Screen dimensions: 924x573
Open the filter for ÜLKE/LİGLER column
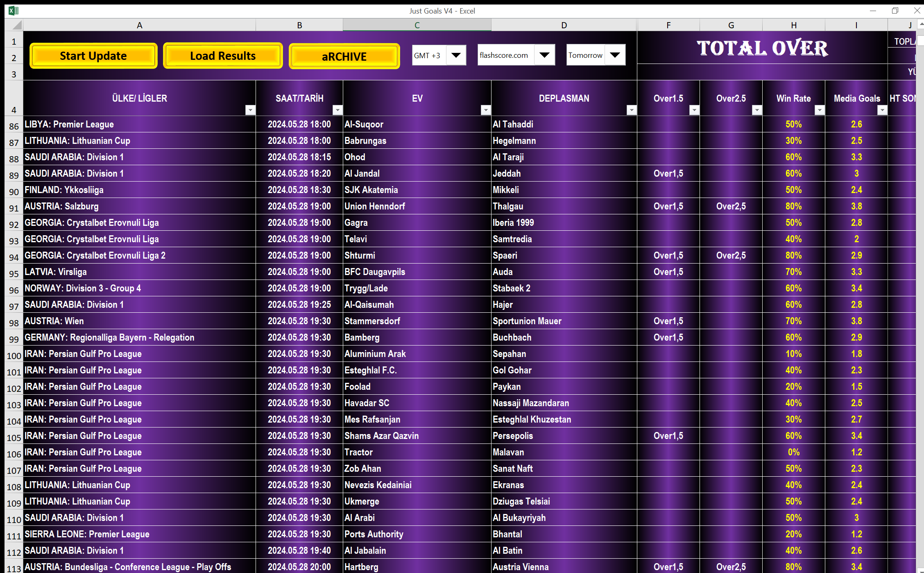click(x=250, y=110)
